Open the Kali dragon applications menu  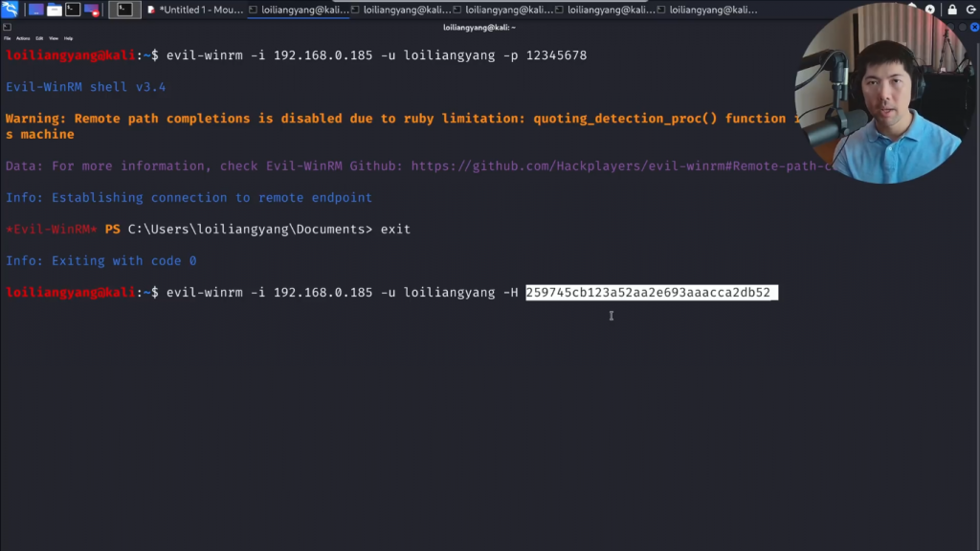(x=10, y=9)
